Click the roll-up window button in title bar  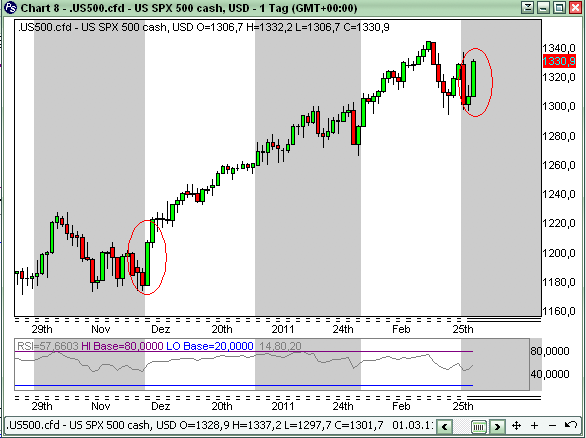(527, 7)
